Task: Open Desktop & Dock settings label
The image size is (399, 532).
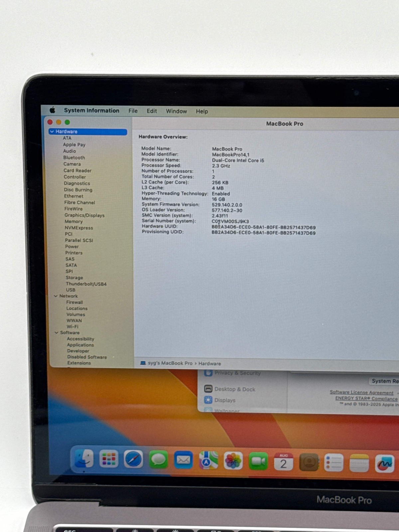Action: (235, 389)
